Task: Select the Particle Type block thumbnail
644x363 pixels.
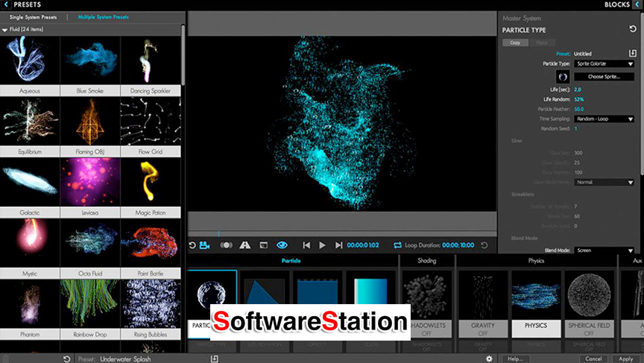Action: tap(212, 294)
